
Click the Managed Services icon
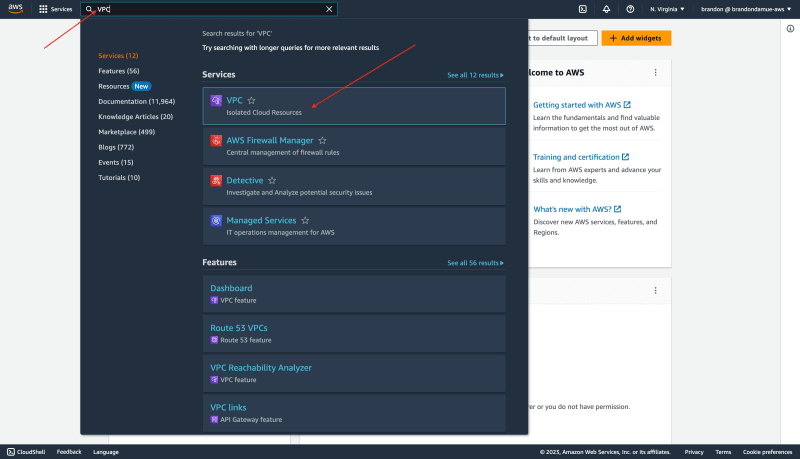coord(216,220)
